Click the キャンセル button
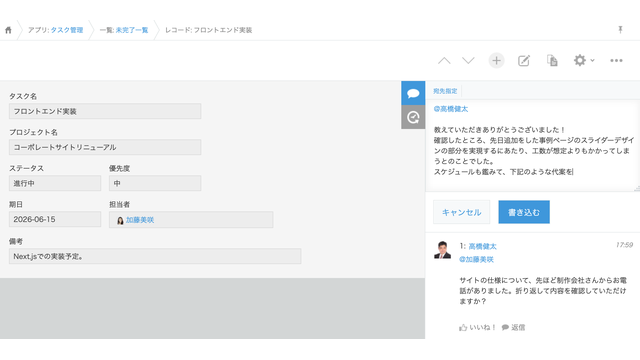Screen dimensions: 640x360 tap(462, 212)
